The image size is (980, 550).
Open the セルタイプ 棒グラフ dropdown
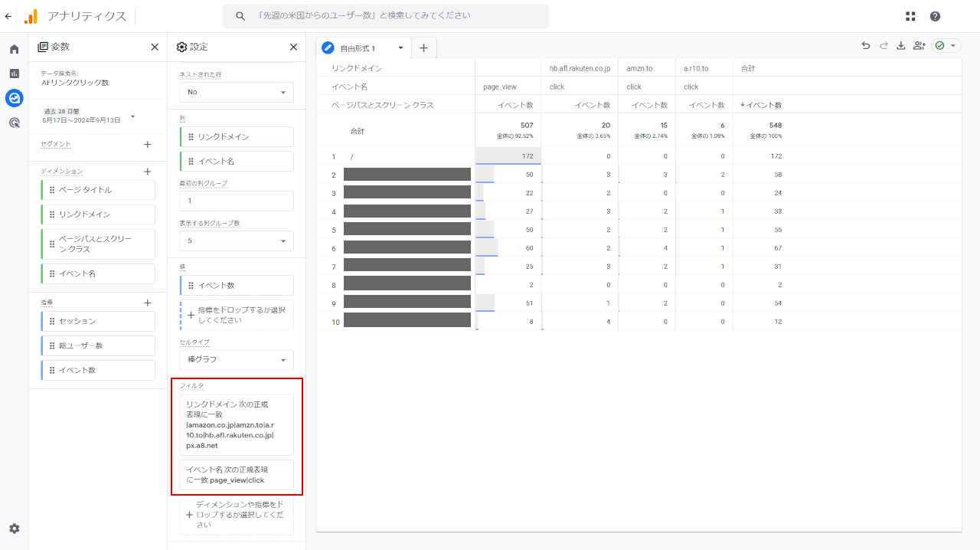(x=237, y=359)
